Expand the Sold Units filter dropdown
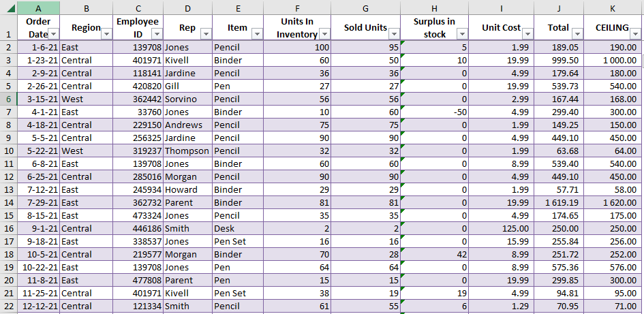This screenshot has height=314, width=644. pyautogui.click(x=395, y=34)
